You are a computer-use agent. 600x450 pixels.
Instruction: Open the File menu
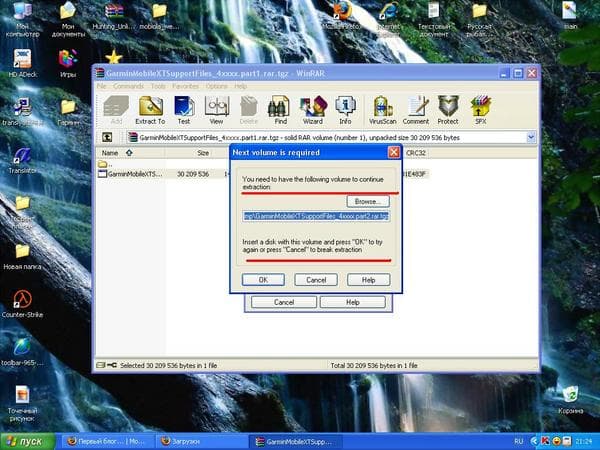[101, 86]
